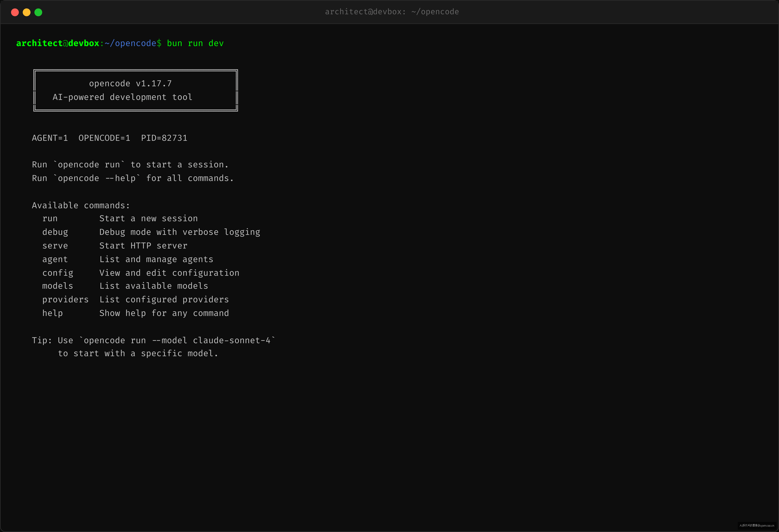Select the process ID "PID=82731"
Screen dimensions: 779x532
coord(164,138)
